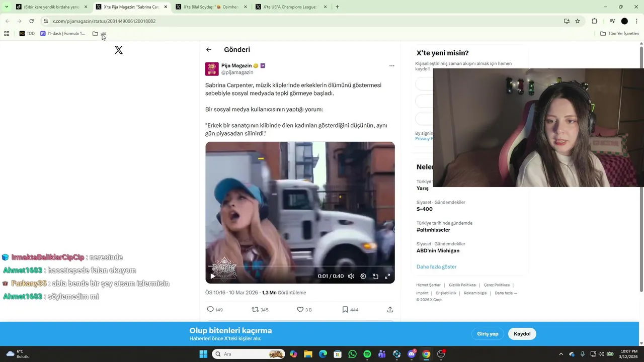Seek along the video progress bar
Image resolution: width=644 pixels, height=362 pixels.
(300, 266)
